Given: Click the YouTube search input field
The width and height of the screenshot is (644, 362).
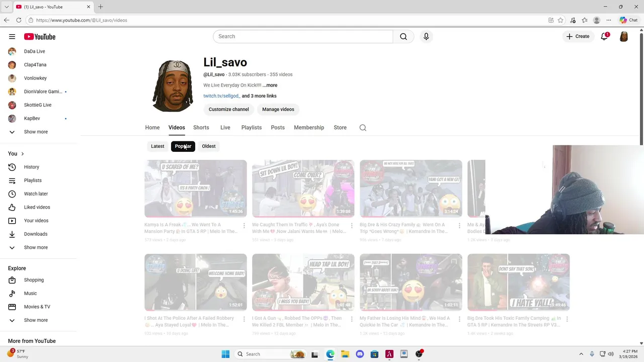Looking at the screenshot, I should (x=303, y=36).
